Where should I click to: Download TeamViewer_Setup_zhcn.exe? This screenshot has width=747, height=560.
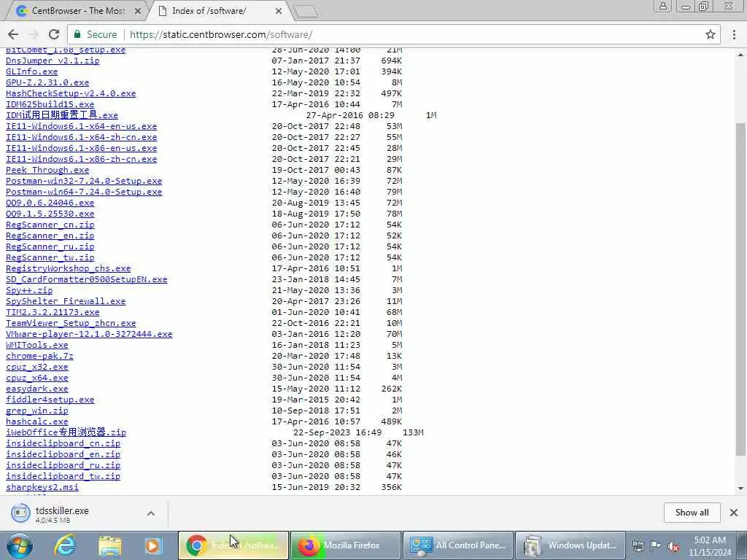pyautogui.click(x=71, y=323)
